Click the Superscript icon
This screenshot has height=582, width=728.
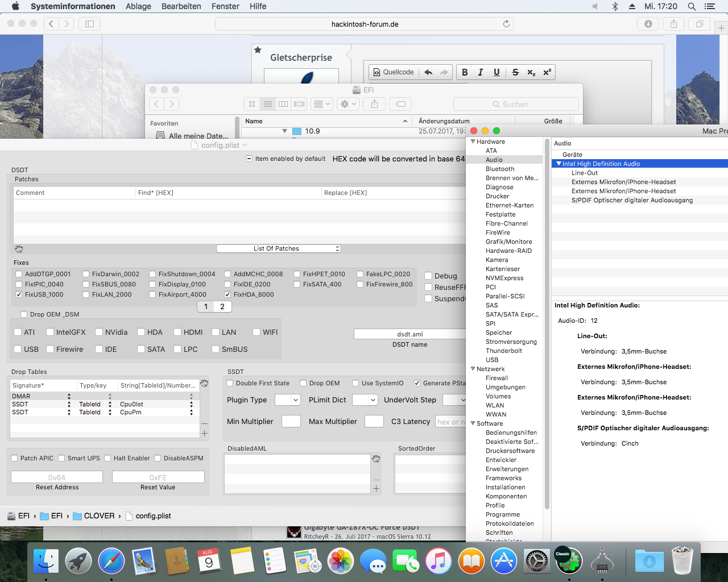click(x=547, y=72)
